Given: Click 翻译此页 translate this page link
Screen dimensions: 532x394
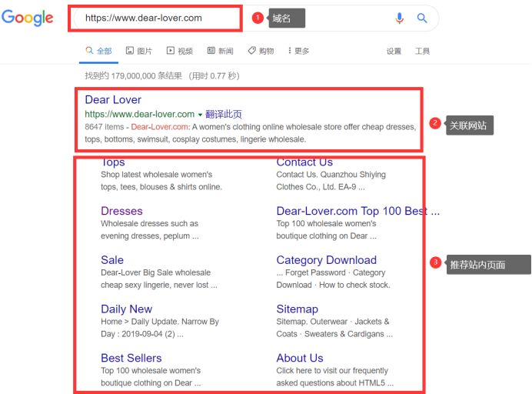Looking at the screenshot, I should coord(224,114).
